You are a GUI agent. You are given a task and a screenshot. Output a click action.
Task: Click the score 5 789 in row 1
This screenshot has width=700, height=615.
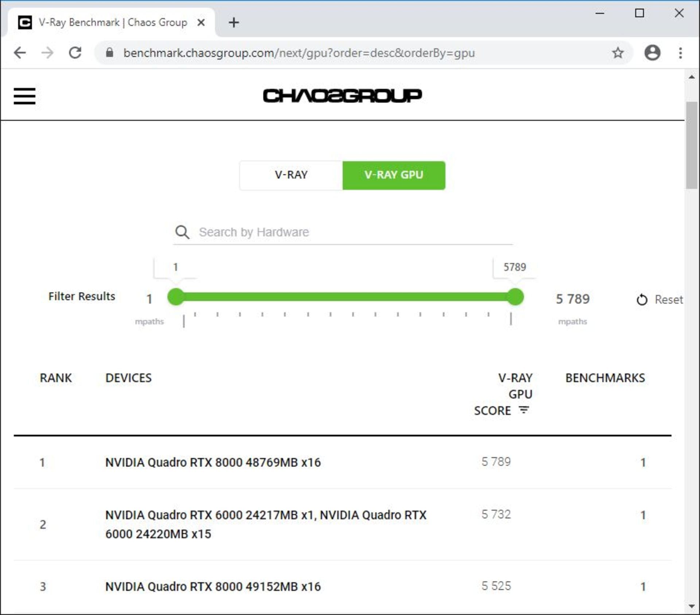[x=496, y=462]
